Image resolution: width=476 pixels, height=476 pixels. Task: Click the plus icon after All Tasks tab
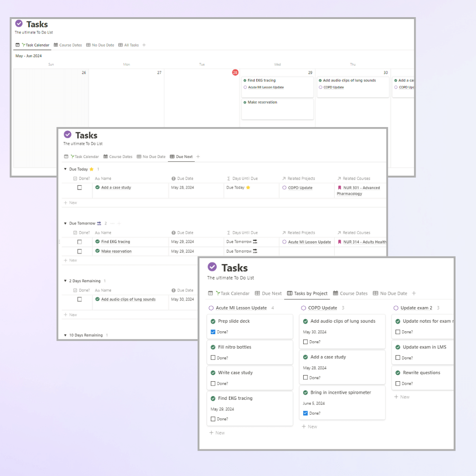click(144, 45)
